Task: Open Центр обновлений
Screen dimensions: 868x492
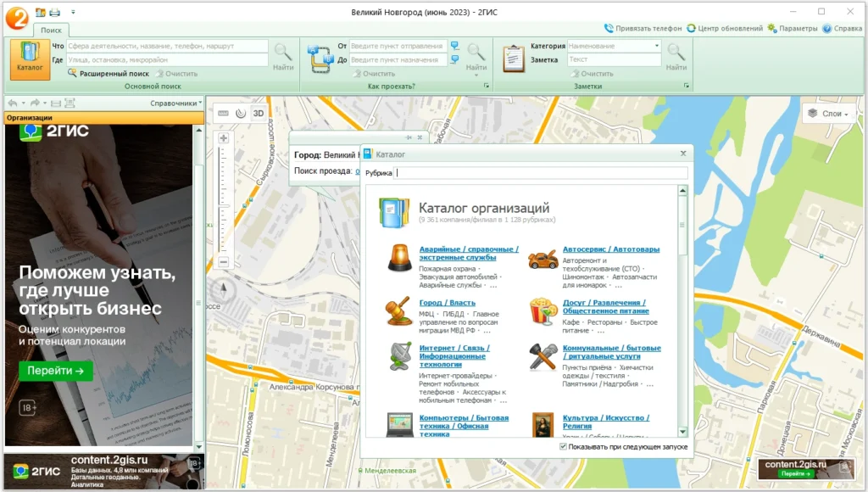Action: (725, 28)
